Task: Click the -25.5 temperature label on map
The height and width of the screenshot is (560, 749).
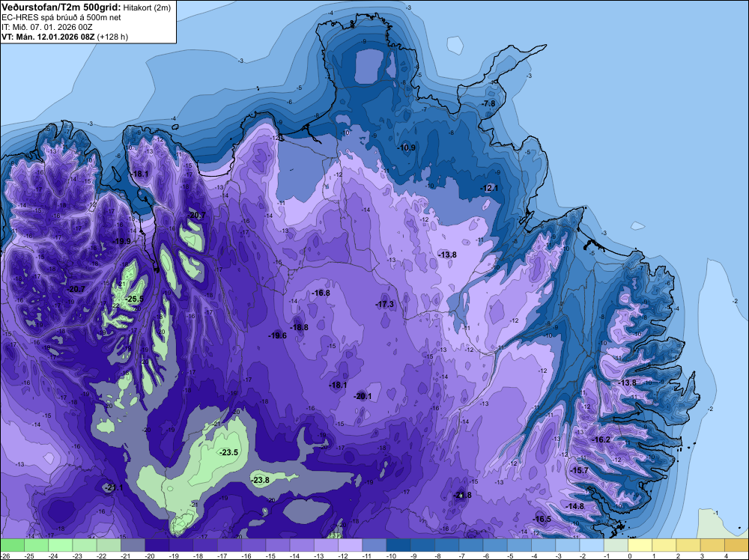Action: click(x=134, y=299)
